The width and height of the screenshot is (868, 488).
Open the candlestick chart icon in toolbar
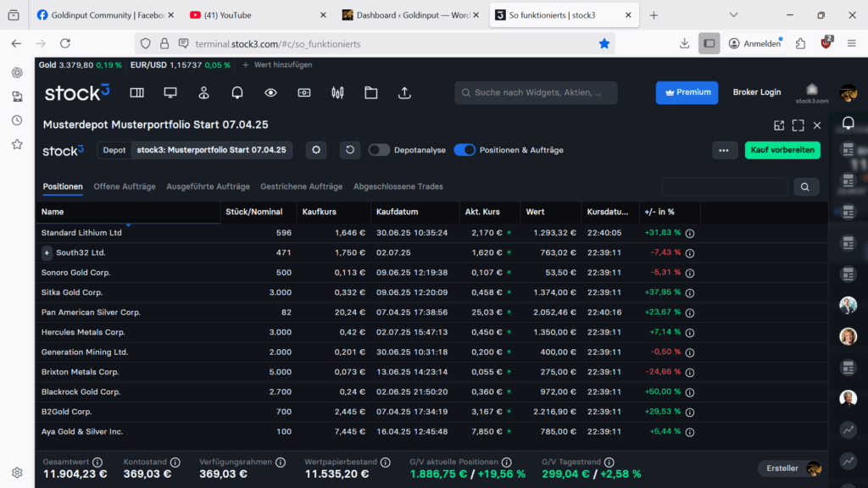pos(337,93)
